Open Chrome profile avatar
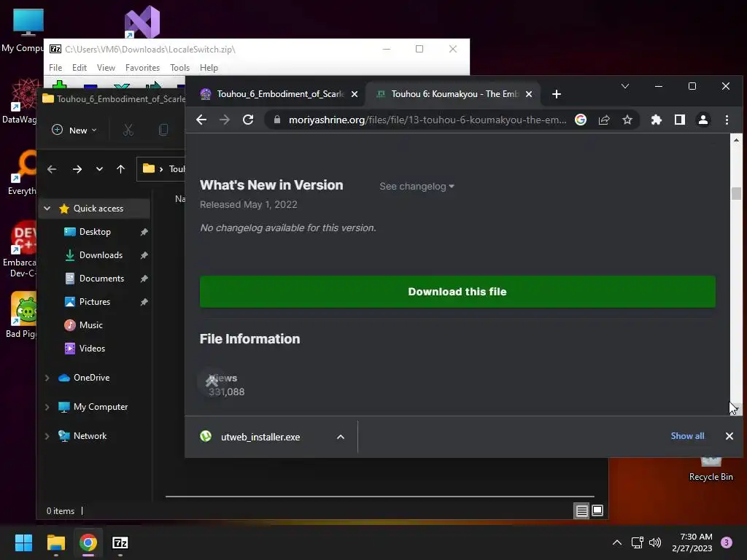747x560 pixels. [x=703, y=120]
